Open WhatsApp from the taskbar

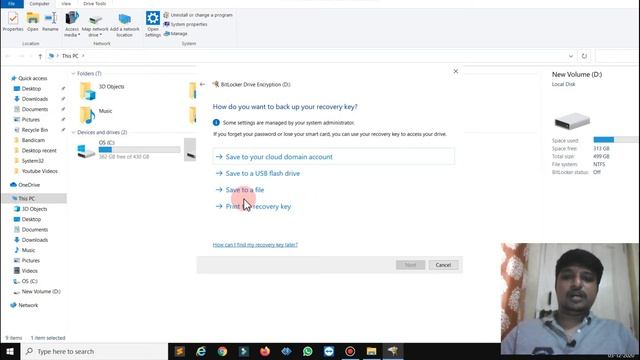pos(308,351)
